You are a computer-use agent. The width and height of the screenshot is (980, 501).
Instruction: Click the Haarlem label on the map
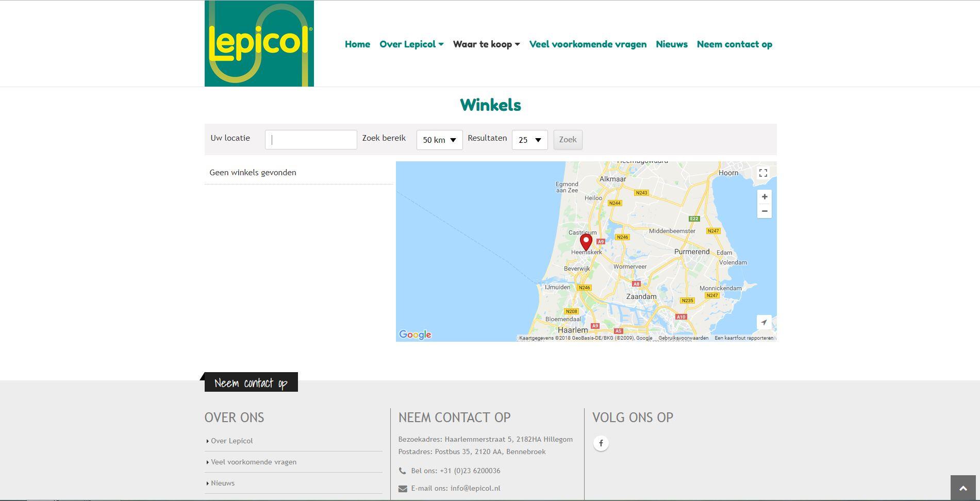click(572, 330)
